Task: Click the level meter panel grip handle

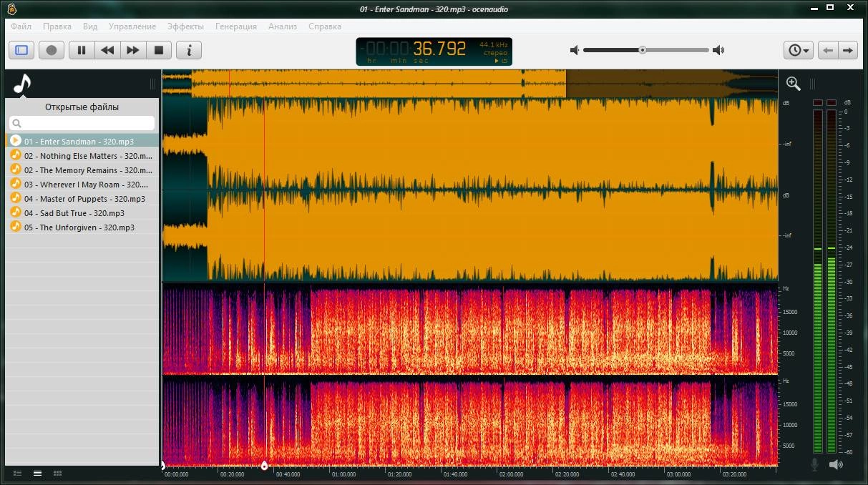Action: click(x=812, y=84)
